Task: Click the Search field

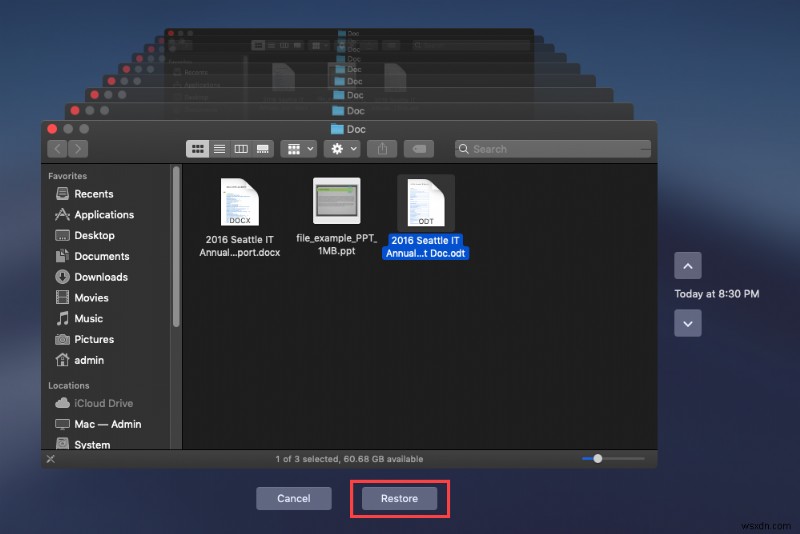Action: [x=553, y=149]
